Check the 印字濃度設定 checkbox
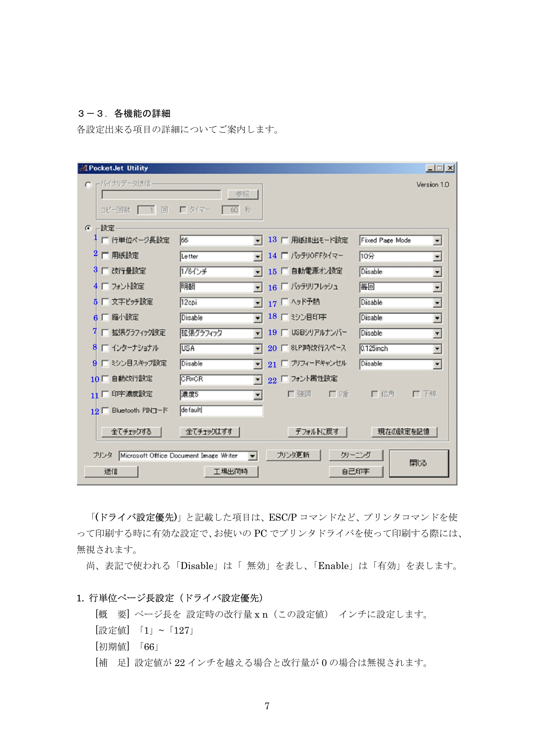Screen dimensions: 534x756 tap(105, 394)
